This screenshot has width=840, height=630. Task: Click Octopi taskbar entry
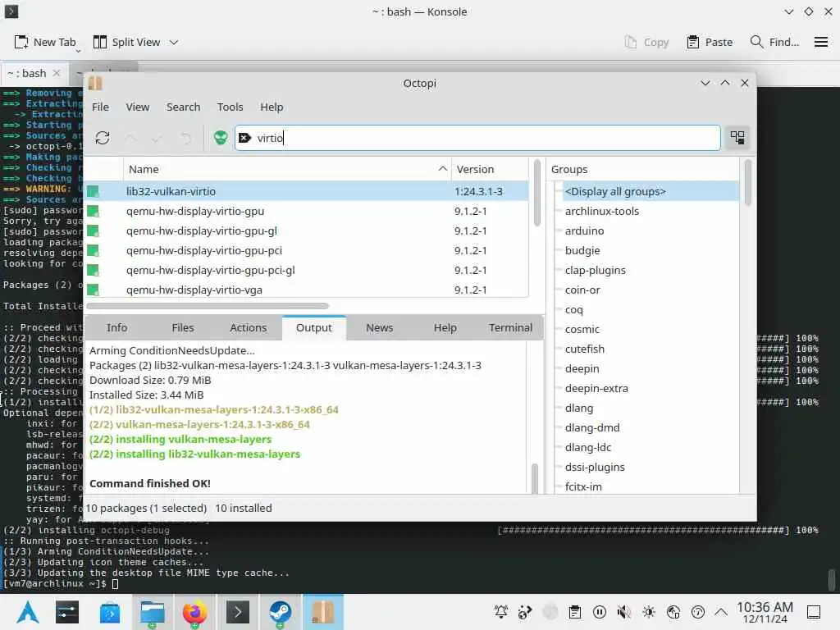coord(323,612)
